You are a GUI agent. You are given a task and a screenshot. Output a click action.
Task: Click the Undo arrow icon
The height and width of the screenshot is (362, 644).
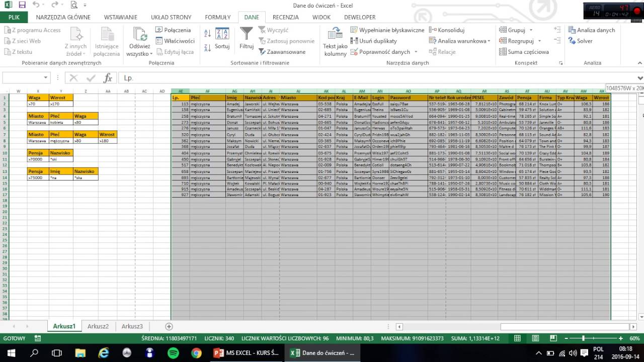36,5
